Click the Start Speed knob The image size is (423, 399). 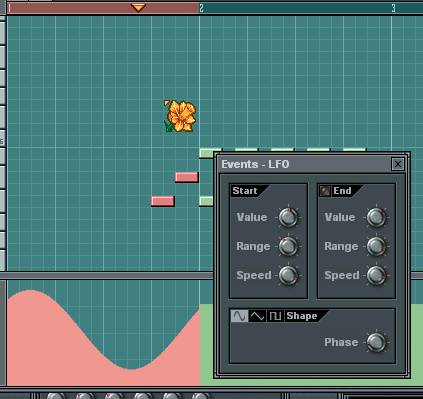tap(288, 275)
